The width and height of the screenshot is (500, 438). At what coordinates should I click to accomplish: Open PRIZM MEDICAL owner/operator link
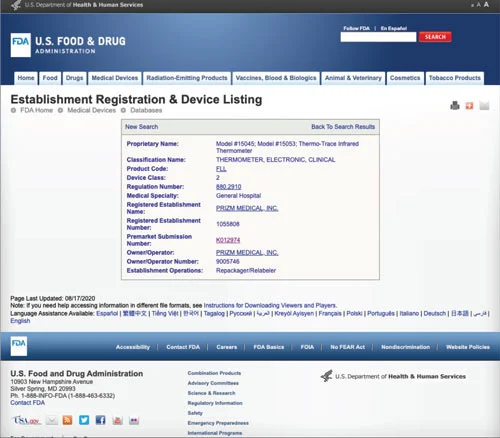coord(247,252)
